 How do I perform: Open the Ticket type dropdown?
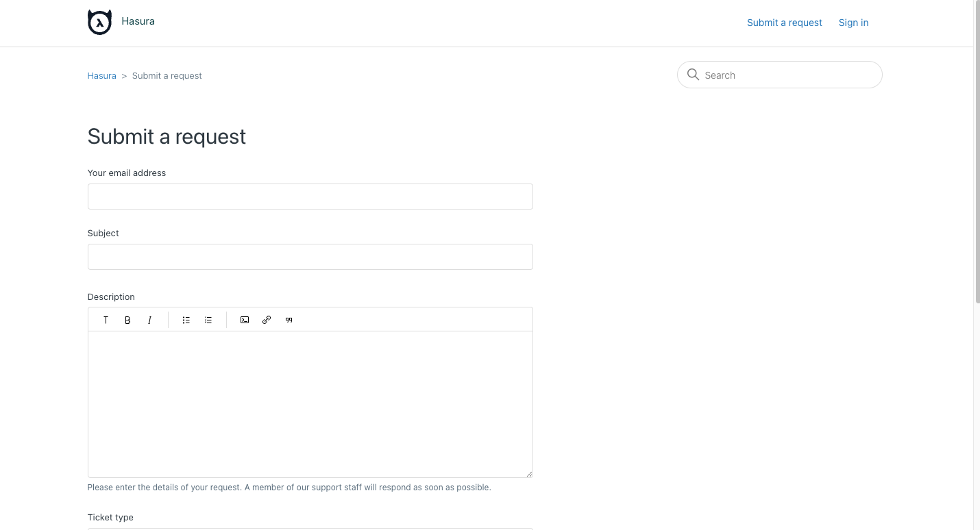coord(310,529)
